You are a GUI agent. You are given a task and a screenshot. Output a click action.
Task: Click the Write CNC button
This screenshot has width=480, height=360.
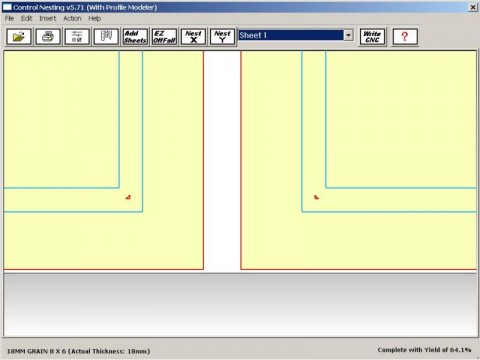point(372,36)
